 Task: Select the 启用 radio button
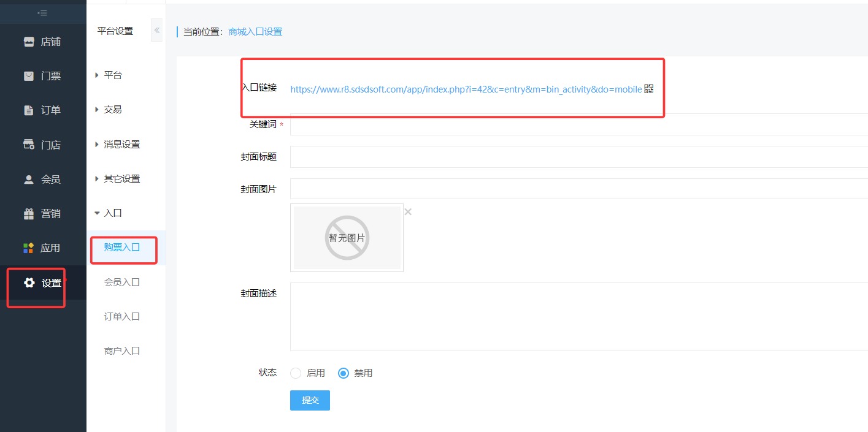click(x=296, y=373)
